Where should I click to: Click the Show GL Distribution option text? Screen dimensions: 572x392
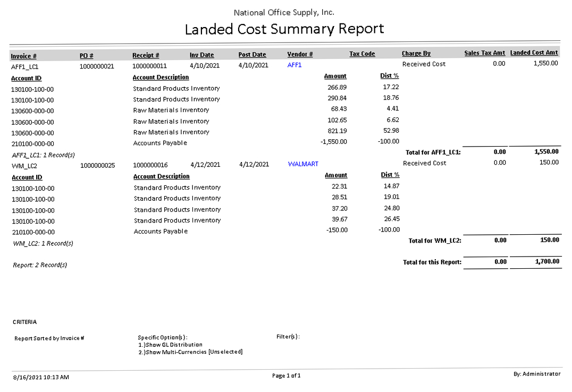tap(173, 345)
